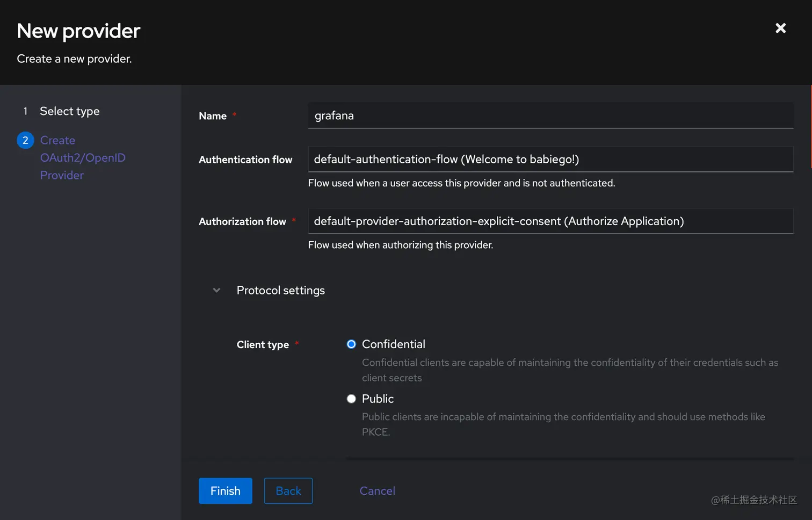Click the Client type label
This screenshot has height=520, width=812.
(x=263, y=345)
